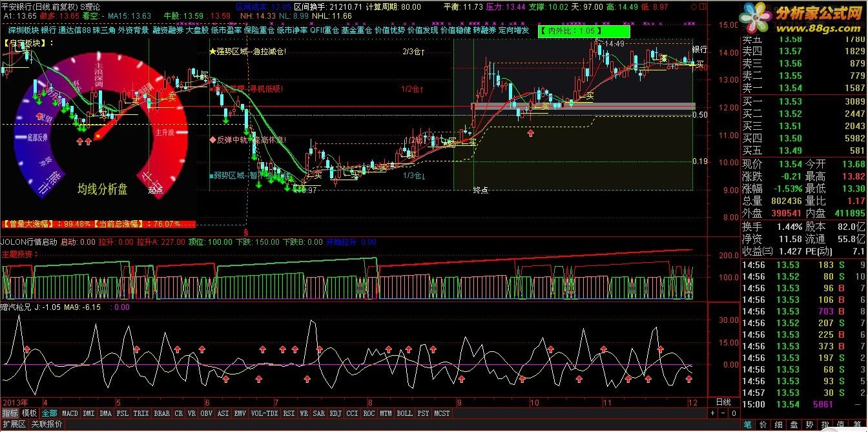Click the 银行 sector tag in tag row

tap(48, 30)
